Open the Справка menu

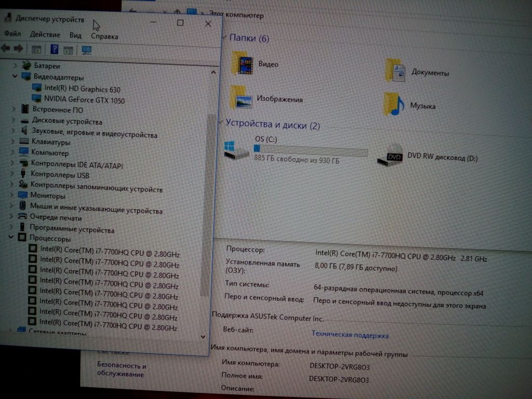[104, 36]
